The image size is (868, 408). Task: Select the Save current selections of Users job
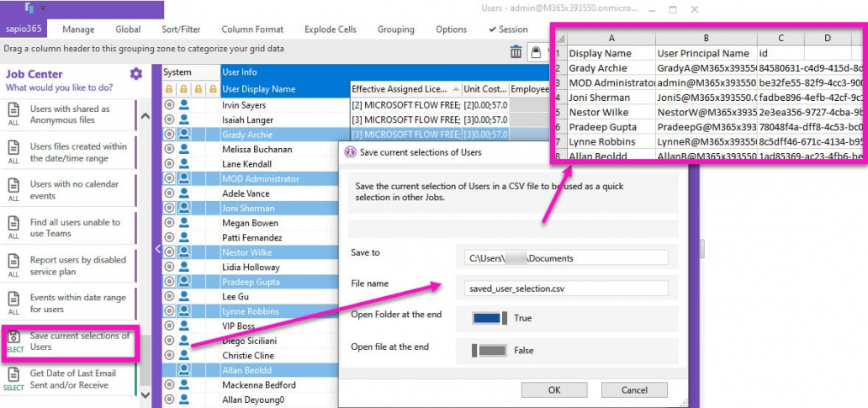[x=70, y=342]
